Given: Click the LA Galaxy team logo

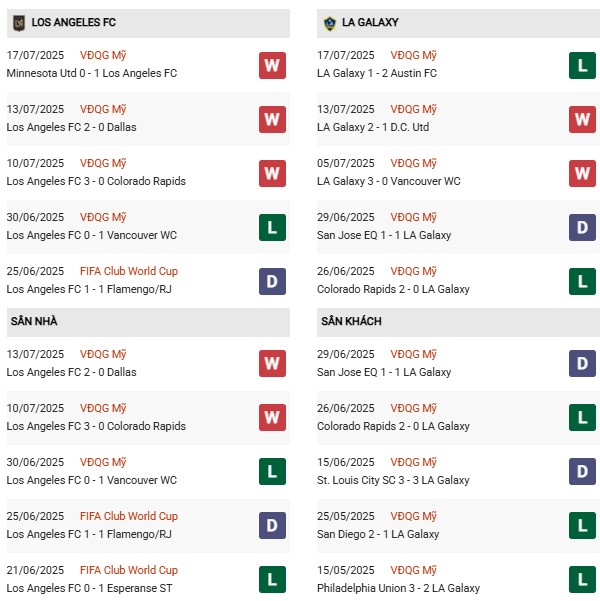Looking at the screenshot, I should 329,22.
